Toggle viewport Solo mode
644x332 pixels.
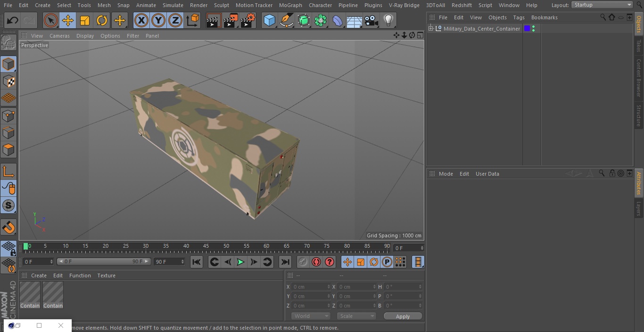[8, 206]
